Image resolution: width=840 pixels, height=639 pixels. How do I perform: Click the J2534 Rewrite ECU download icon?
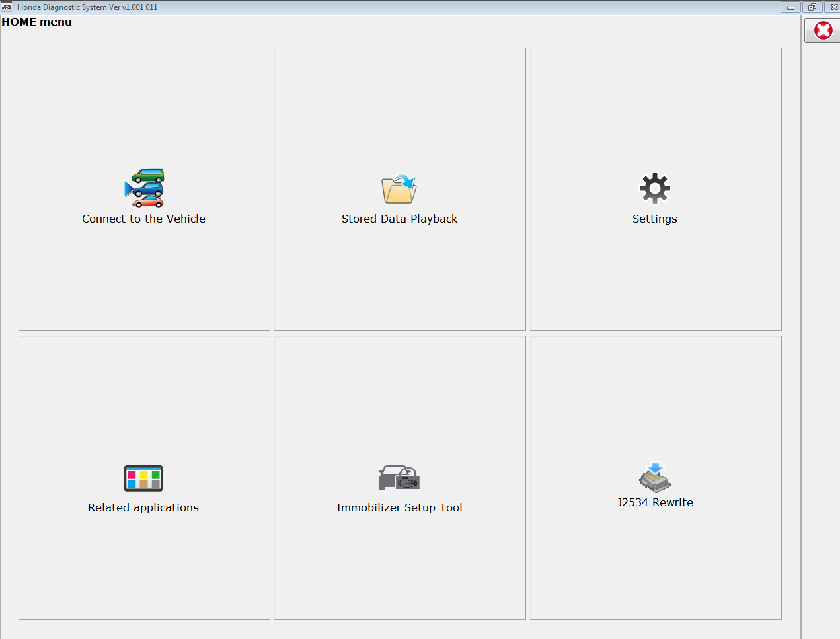(654, 477)
